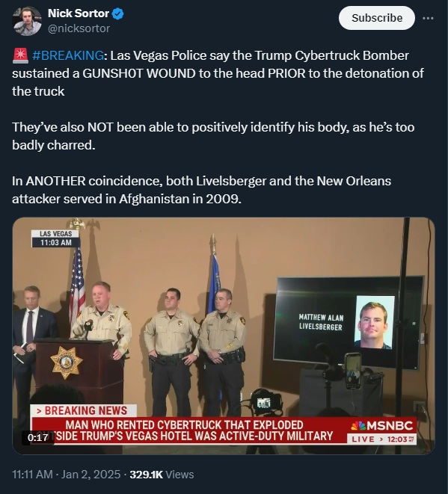Open the 11:11 AM tweet timestamp

point(32,475)
